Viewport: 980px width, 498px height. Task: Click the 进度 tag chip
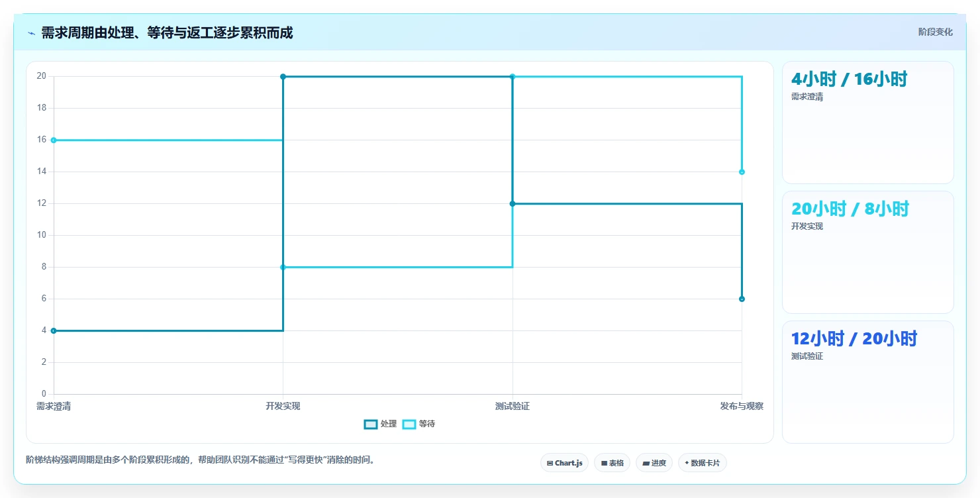[654, 463]
